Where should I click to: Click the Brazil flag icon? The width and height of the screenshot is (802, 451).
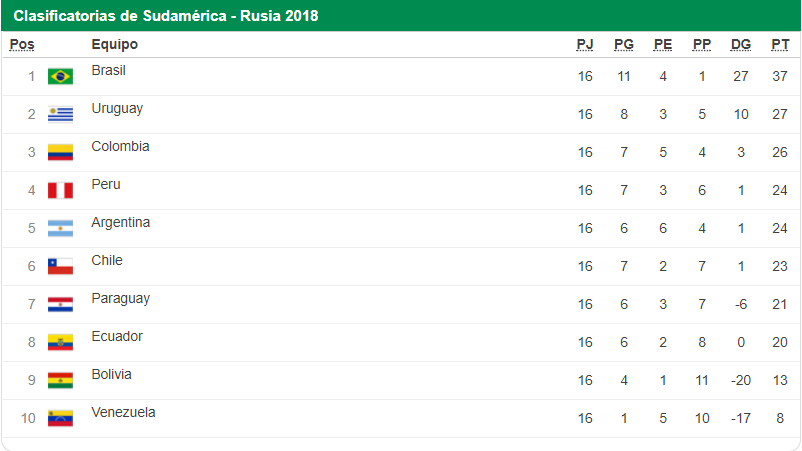60,76
